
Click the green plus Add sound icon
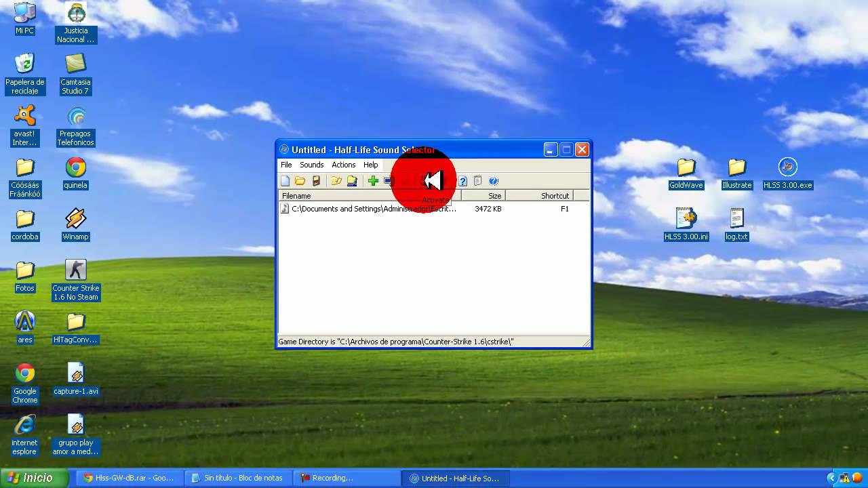[373, 181]
